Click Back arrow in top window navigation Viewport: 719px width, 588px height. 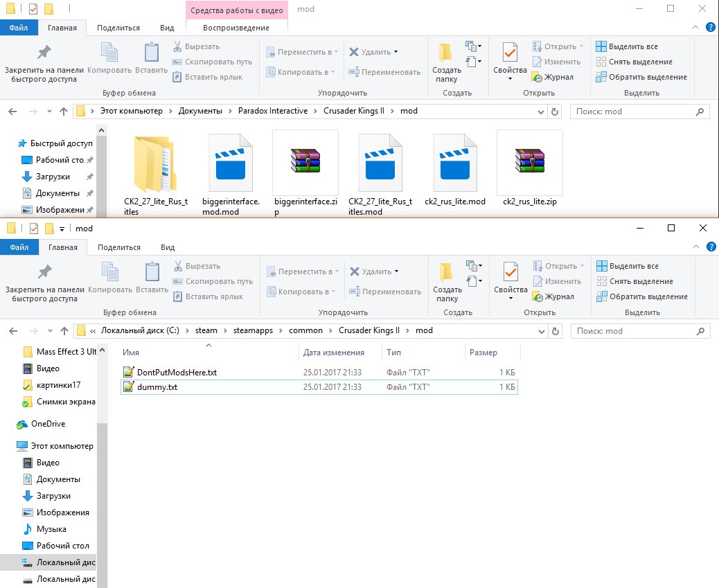13,111
